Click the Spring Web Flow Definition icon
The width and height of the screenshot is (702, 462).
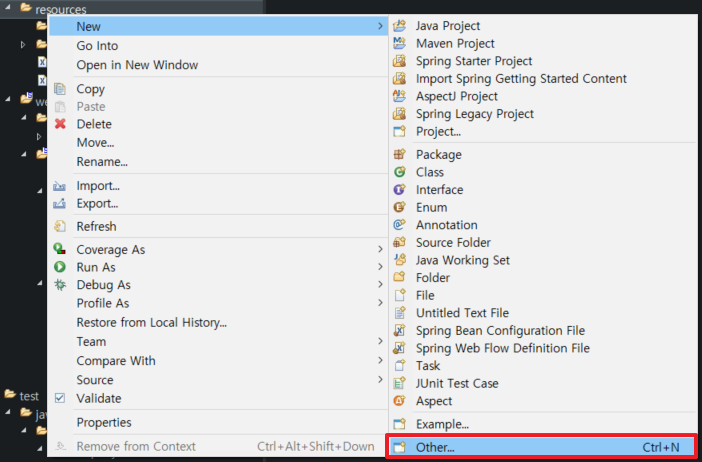click(x=399, y=348)
